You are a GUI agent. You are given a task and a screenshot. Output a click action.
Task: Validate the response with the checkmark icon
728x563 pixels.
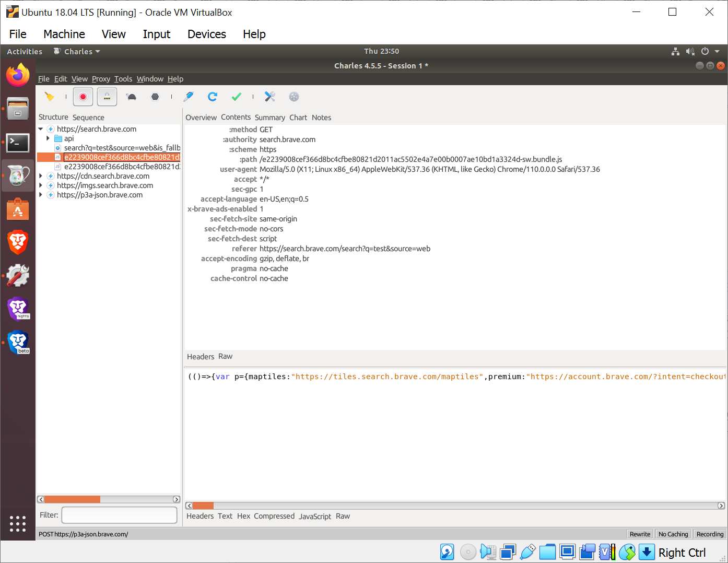point(236,97)
